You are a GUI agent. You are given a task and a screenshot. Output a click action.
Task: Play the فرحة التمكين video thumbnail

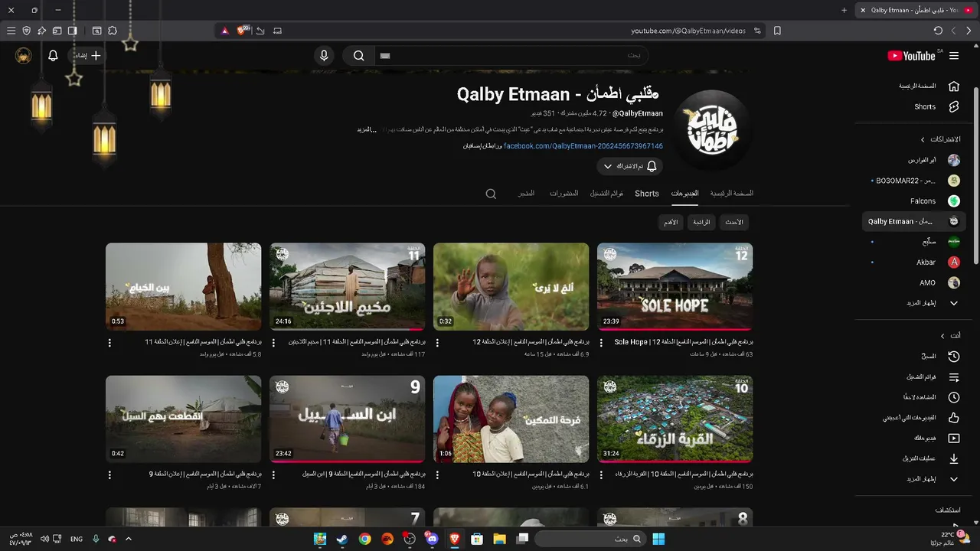511,419
